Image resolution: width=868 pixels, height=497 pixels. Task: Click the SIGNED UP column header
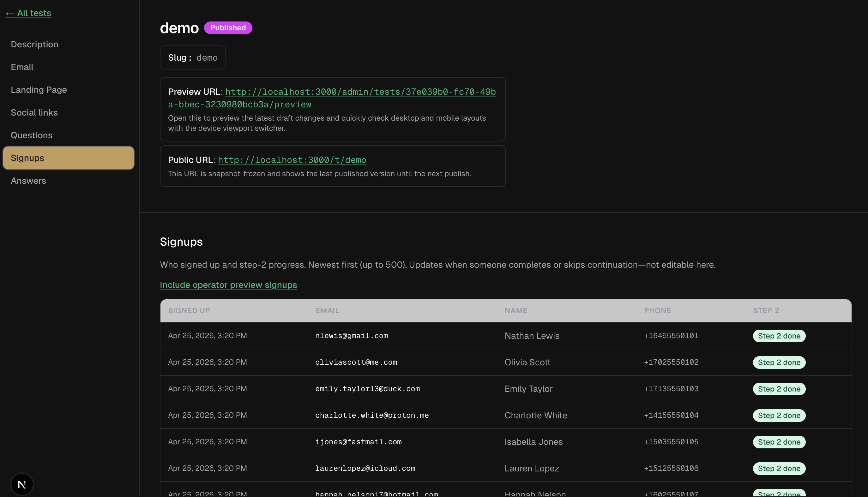(189, 311)
